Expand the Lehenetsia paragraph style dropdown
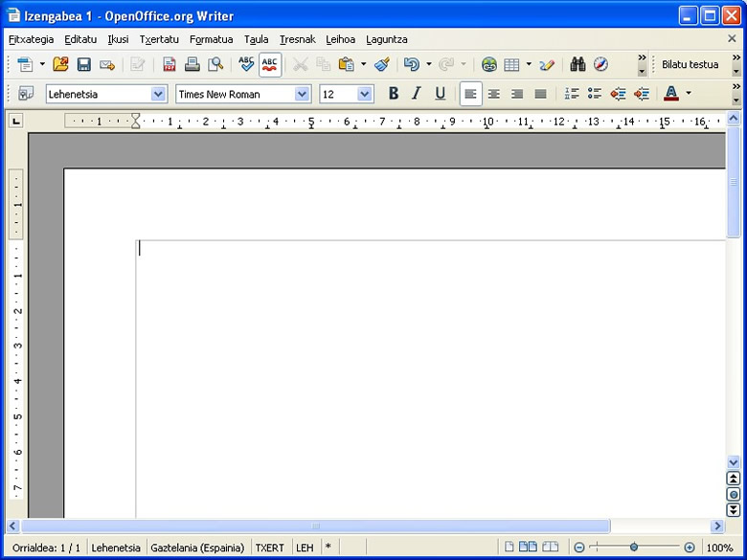 pyautogui.click(x=159, y=94)
